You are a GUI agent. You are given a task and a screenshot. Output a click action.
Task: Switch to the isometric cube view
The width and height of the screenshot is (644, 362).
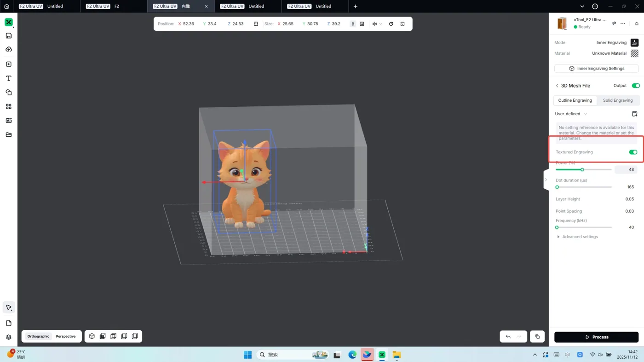(x=92, y=336)
